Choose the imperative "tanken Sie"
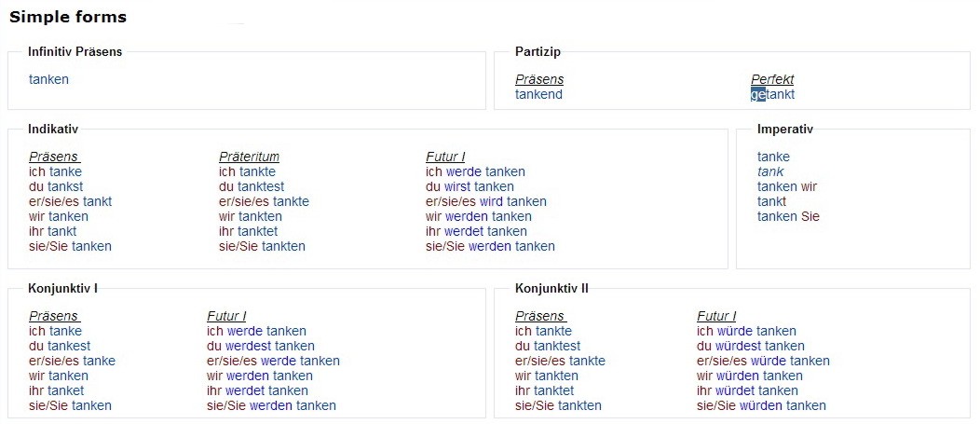Viewport: 980px width, 424px height. coord(788,216)
